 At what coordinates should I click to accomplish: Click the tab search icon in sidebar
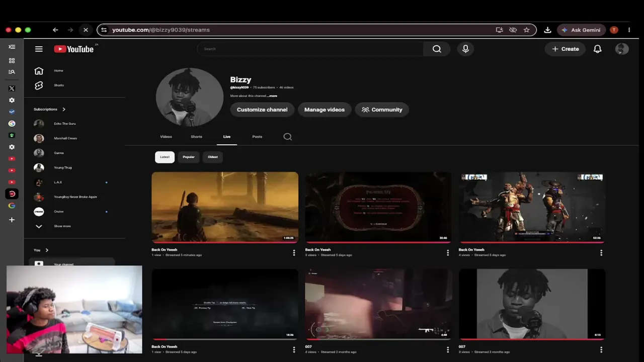[12, 72]
